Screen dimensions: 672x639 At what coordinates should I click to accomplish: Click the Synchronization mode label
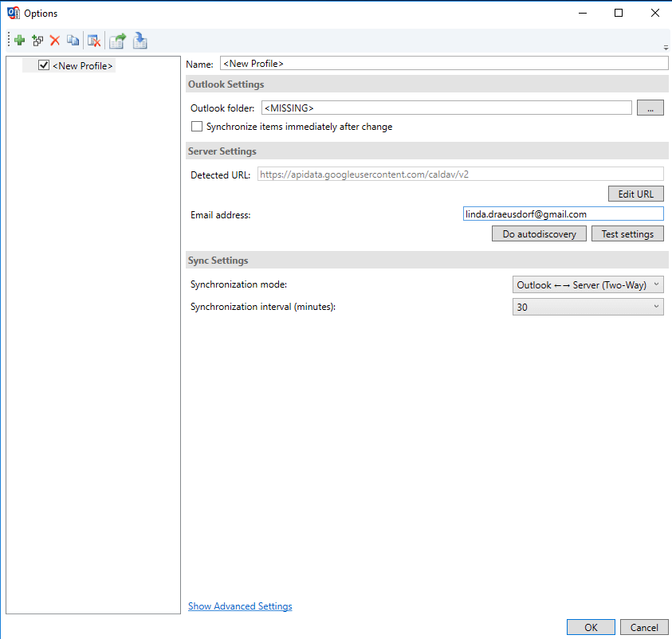point(238,284)
